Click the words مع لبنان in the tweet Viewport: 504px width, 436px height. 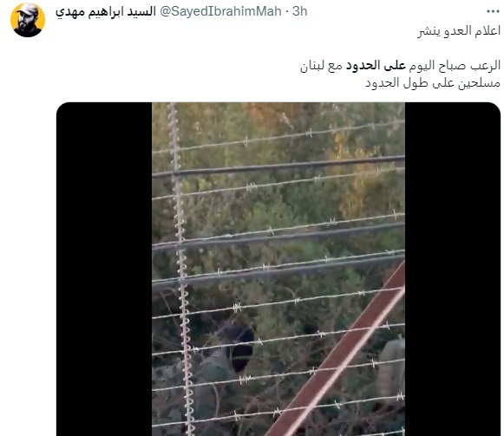pyautogui.click(x=322, y=66)
